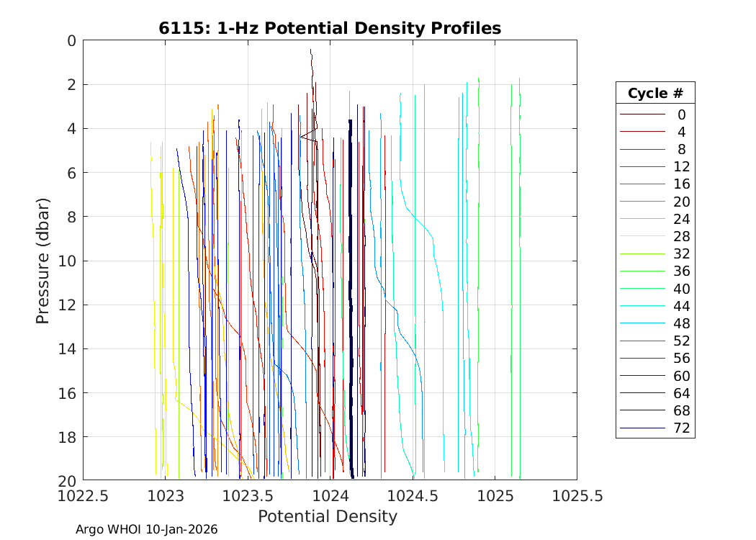Select legend entry label for cycle 72
756x540 pixels.
(681, 428)
